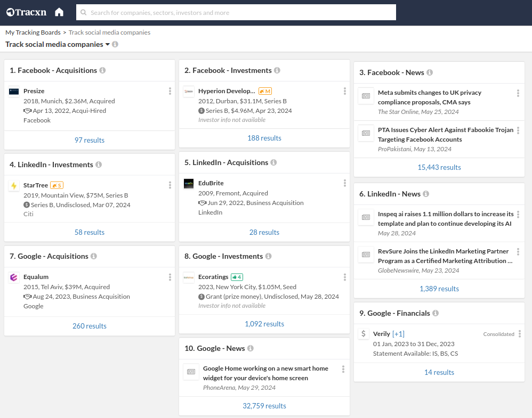View 28 results for LinkedIn Acquisitions
Image resolution: width=532 pixels, height=418 pixels.
click(x=264, y=232)
